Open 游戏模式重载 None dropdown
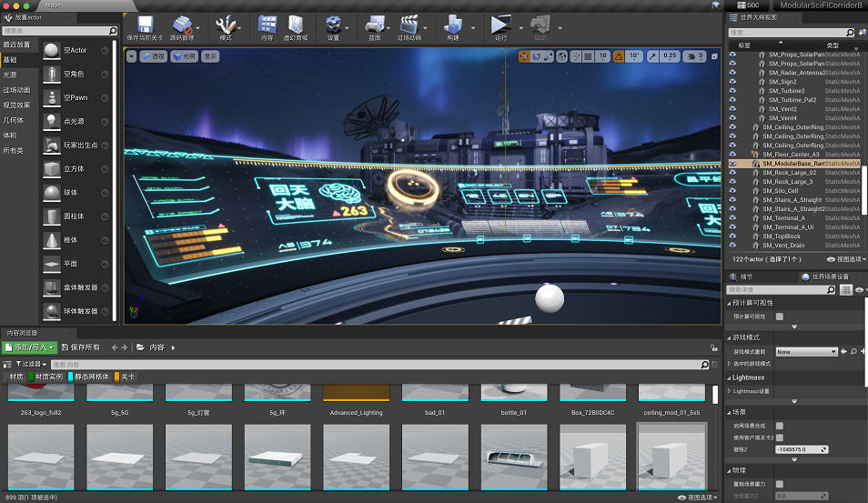868x503 pixels. [x=806, y=351]
